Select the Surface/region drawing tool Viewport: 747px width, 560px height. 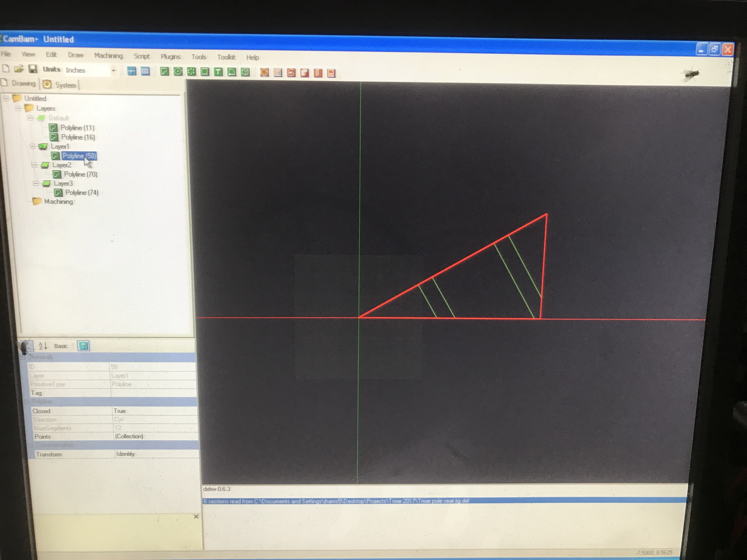point(232,72)
